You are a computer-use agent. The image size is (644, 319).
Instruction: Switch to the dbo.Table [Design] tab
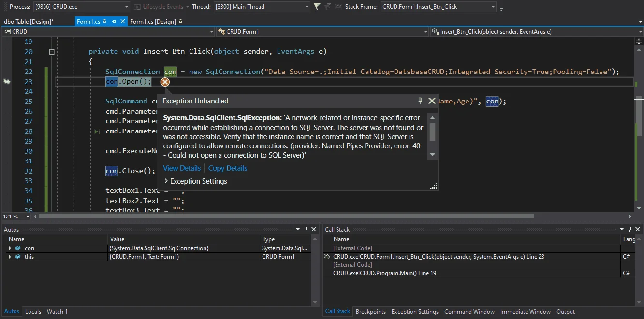(29, 22)
